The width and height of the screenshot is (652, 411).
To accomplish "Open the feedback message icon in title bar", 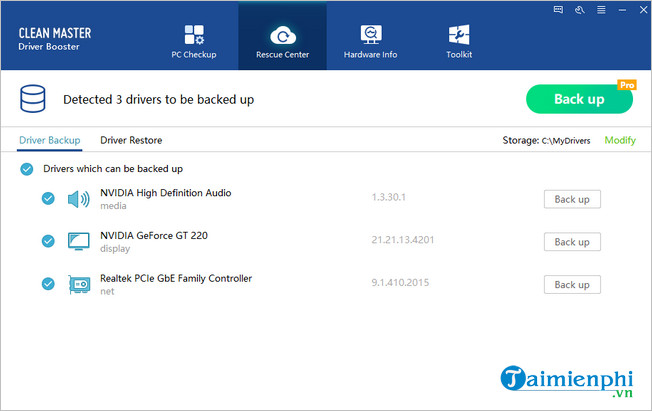I will [560, 9].
